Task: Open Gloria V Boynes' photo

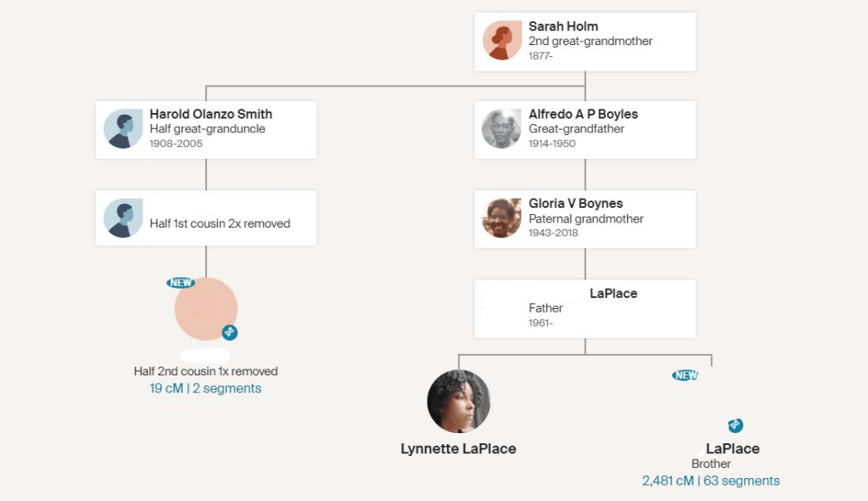Action: click(x=501, y=218)
